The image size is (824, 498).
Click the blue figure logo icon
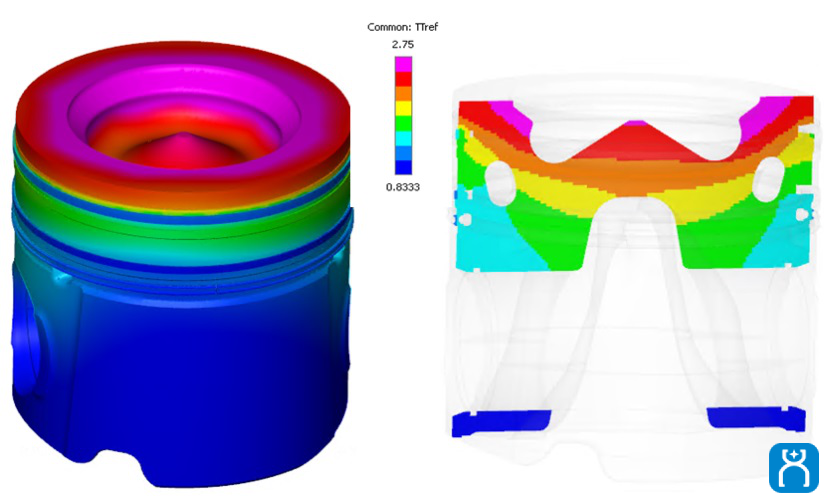click(794, 468)
